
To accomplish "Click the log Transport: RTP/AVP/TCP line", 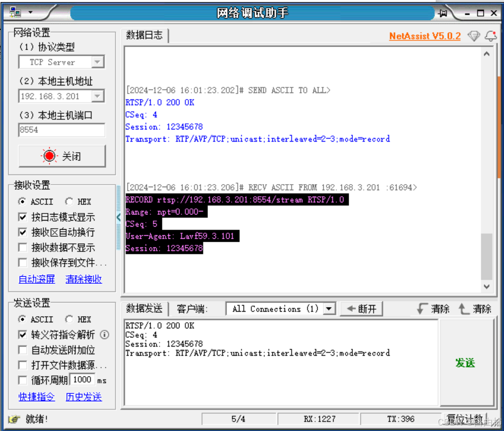I will [258, 139].
